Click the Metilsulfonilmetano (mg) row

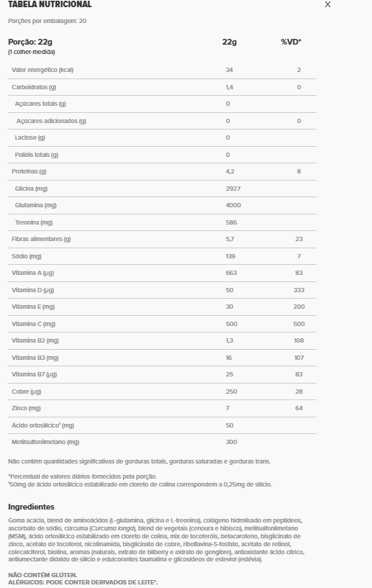click(162, 442)
